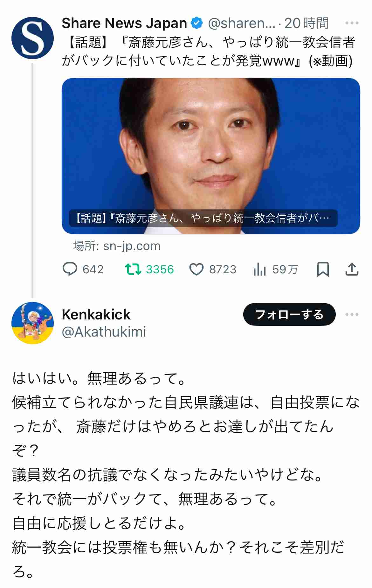372x588 pixels.
Task: Click the Kenkakick display name
Action: [96, 314]
